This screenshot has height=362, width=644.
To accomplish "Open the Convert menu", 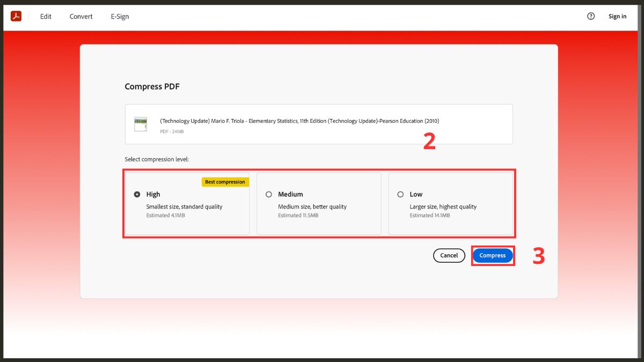I will pos(81,17).
